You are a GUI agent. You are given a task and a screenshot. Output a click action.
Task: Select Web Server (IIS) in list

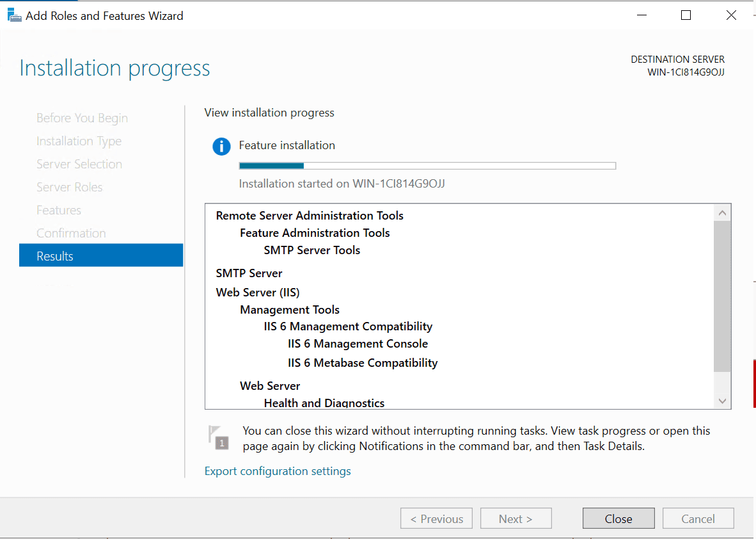point(258,293)
